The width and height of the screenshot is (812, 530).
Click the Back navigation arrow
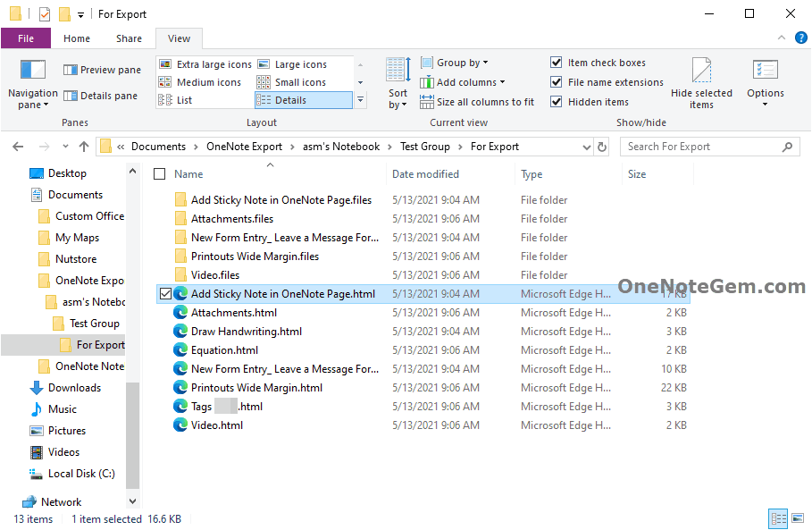(18, 146)
